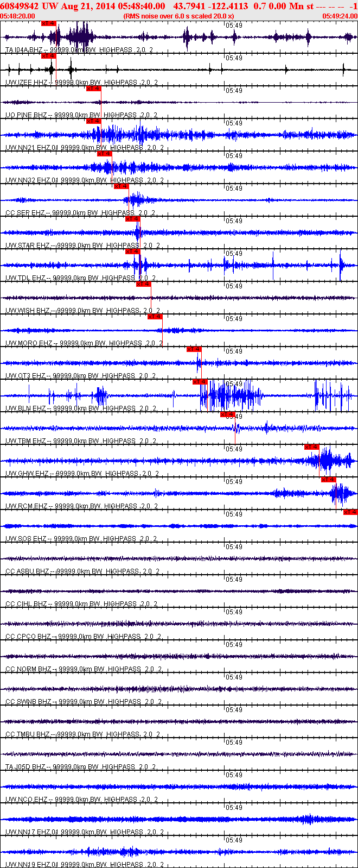Select the red pick flag on UW.IZEE trace
The height and width of the screenshot is (868, 358).
click(x=49, y=56)
